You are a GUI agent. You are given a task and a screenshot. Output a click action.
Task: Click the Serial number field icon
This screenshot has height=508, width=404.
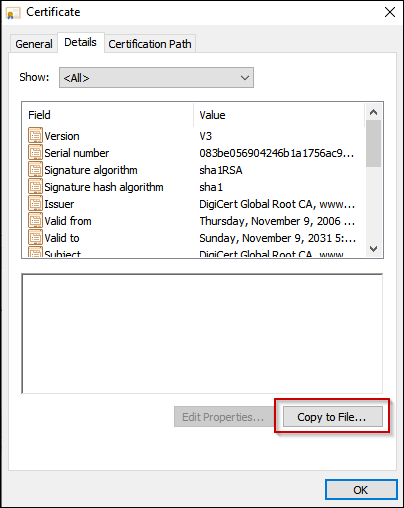pyautogui.click(x=35, y=152)
